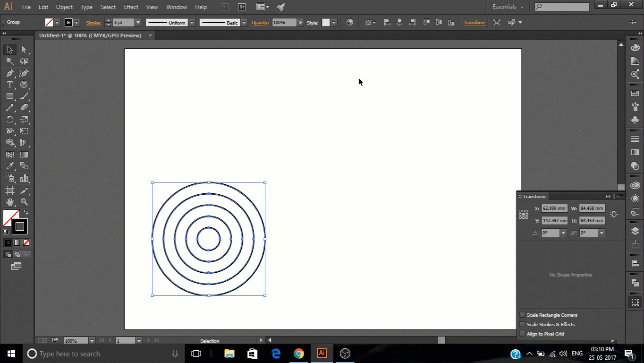Screen dimensions: 644x363
Task: Pick the Magic Wand tool
Action: point(10,61)
